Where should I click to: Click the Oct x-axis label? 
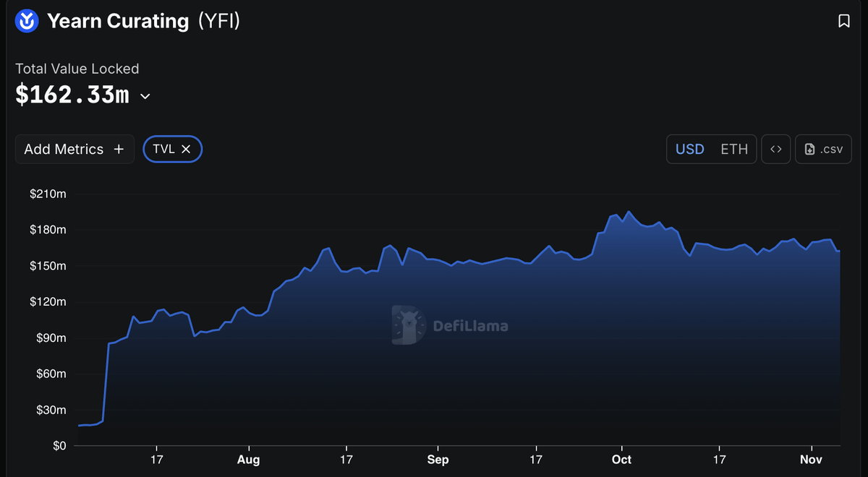pos(621,460)
